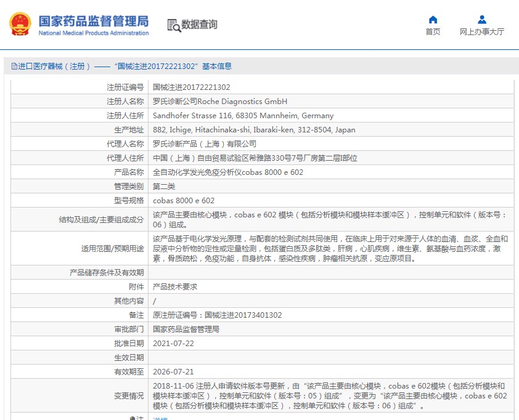The height and width of the screenshot is (420, 519).
Task: Select management category value 第二类
Action: pyautogui.click(x=164, y=187)
